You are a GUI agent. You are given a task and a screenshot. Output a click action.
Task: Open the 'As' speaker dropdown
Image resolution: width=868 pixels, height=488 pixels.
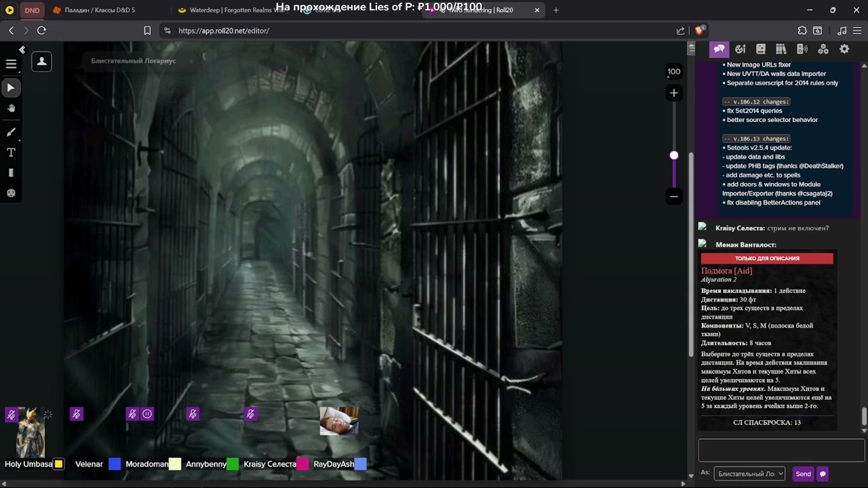(x=749, y=474)
